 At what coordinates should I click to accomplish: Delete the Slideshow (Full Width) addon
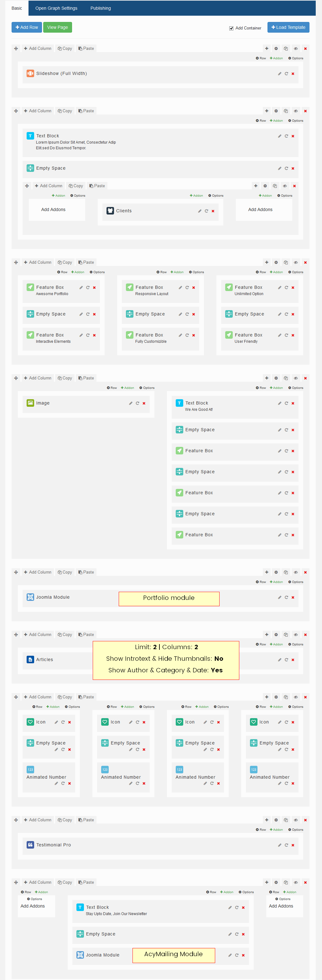[x=293, y=74]
